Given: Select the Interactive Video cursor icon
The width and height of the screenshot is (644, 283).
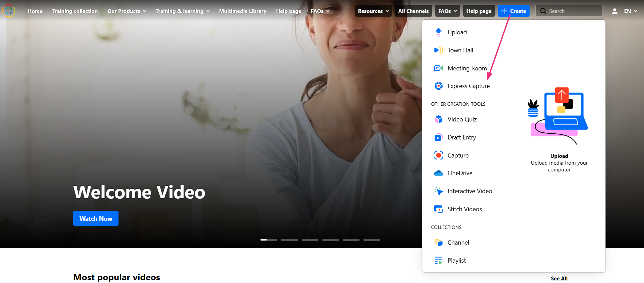Looking at the screenshot, I should pyautogui.click(x=438, y=191).
